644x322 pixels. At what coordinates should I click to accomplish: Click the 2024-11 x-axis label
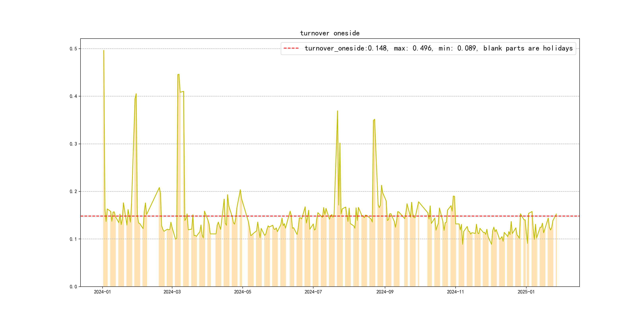pos(455,292)
